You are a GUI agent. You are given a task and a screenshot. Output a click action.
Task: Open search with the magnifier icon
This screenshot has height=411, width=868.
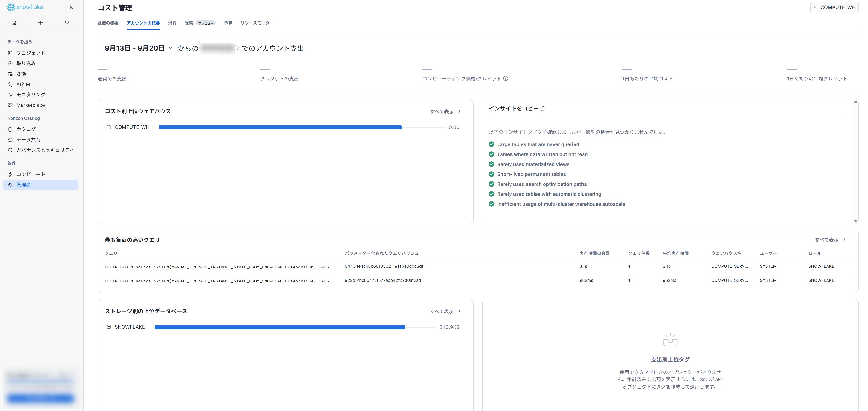pyautogui.click(x=67, y=23)
